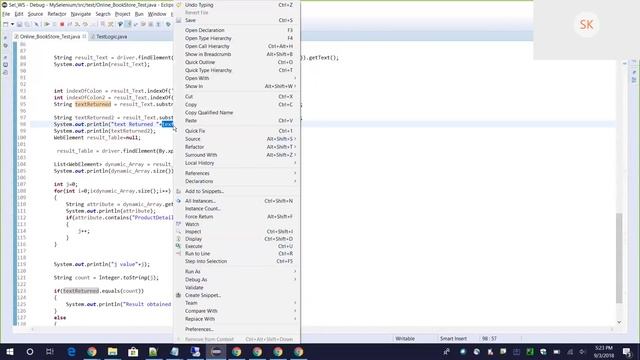The image size is (640, 360).
Task: Open the File menu
Action: click(6, 14)
